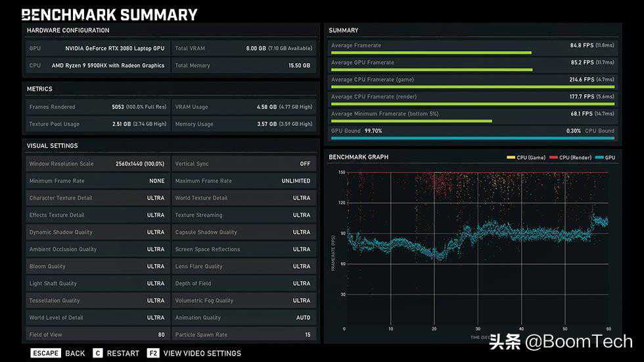Click the F2 key icon
Image resolution: width=644 pixels, height=362 pixels.
pyautogui.click(x=153, y=353)
